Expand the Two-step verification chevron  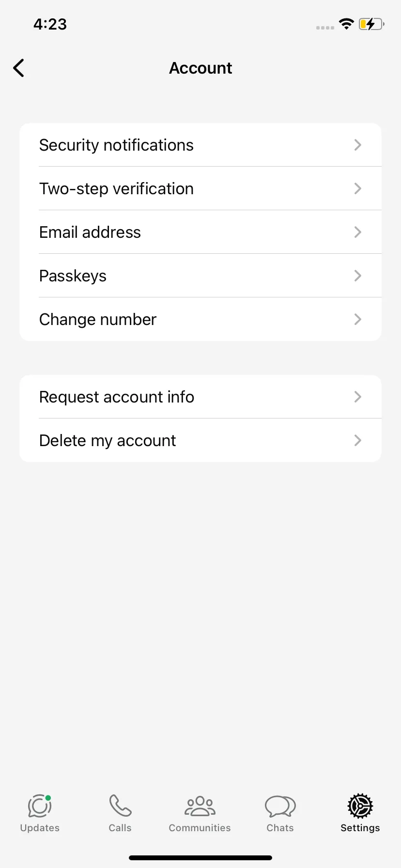click(x=358, y=188)
